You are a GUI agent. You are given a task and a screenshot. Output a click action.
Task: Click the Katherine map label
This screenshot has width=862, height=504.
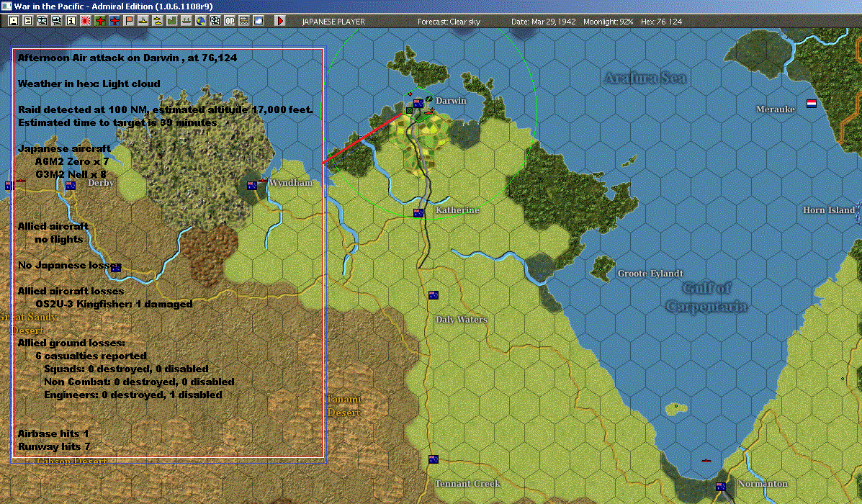tap(457, 210)
